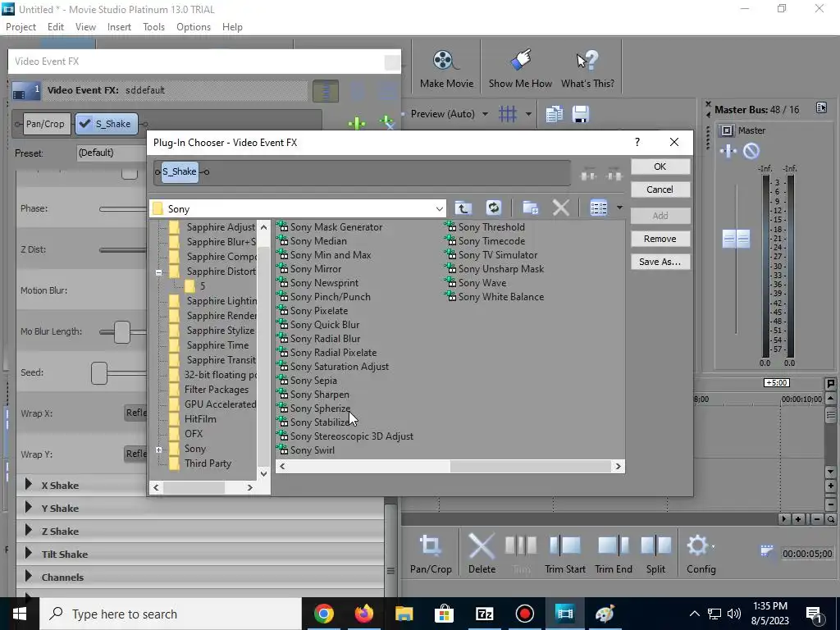Click the Trim Start tool
Screen dimensions: 840x630
coord(564,554)
